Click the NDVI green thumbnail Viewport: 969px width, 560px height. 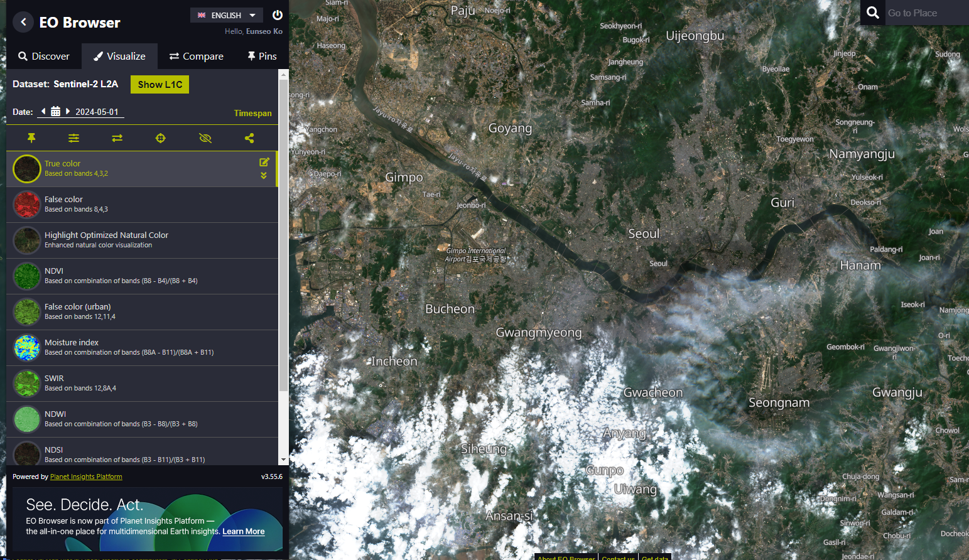(27, 276)
